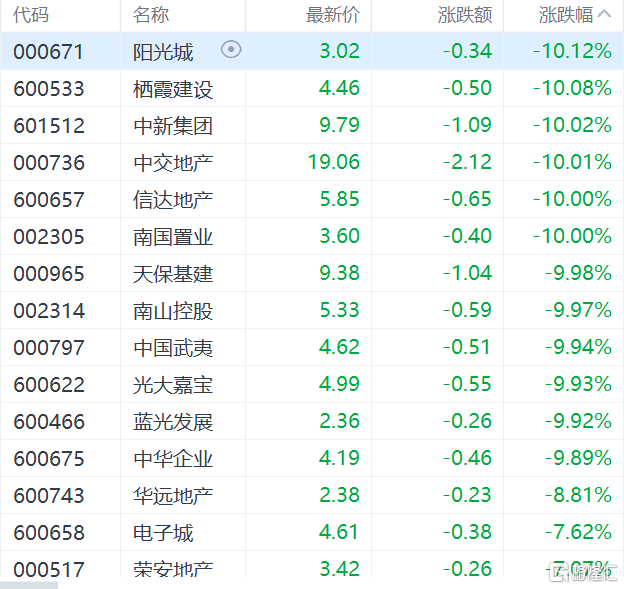Select stock code 600743

49,496
